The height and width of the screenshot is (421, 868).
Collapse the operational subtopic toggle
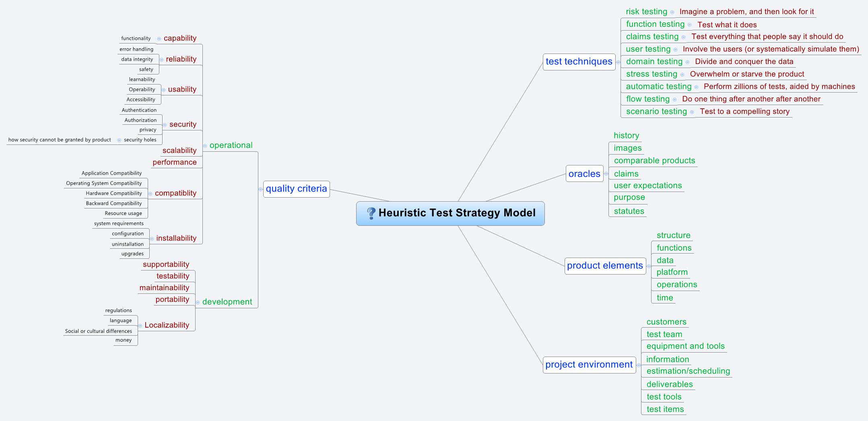[205, 146]
